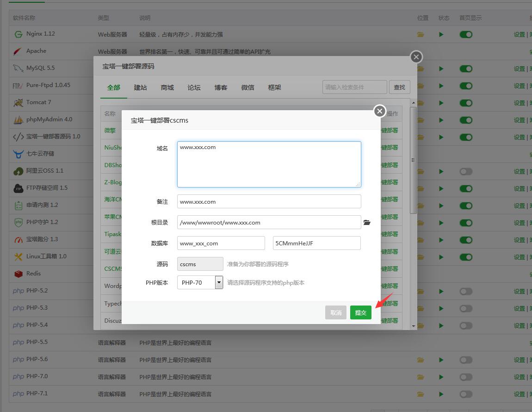Click the MySQL 5.5 status play icon
This screenshot has height=412, width=532.
tap(441, 69)
